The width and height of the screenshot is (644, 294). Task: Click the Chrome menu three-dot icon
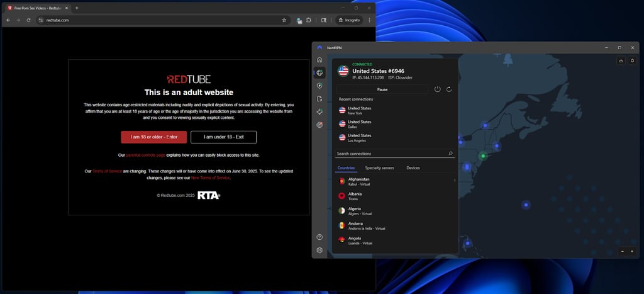[x=369, y=20]
